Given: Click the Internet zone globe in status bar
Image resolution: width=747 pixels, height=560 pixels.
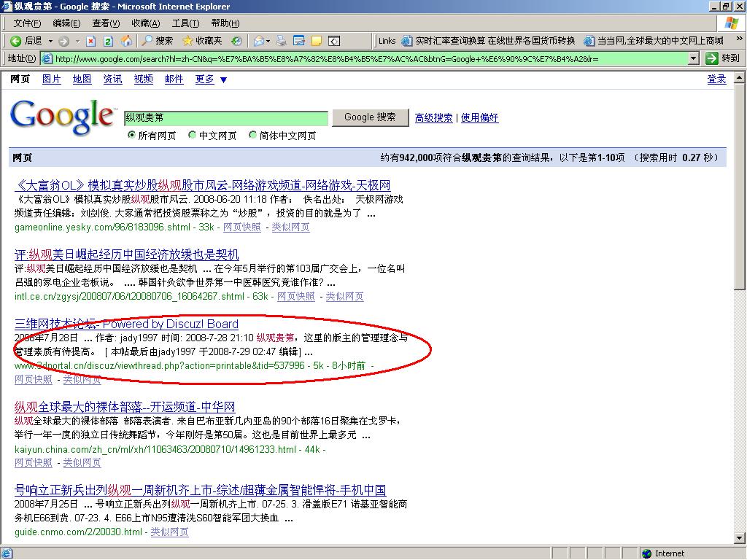Looking at the screenshot, I should click(x=646, y=553).
